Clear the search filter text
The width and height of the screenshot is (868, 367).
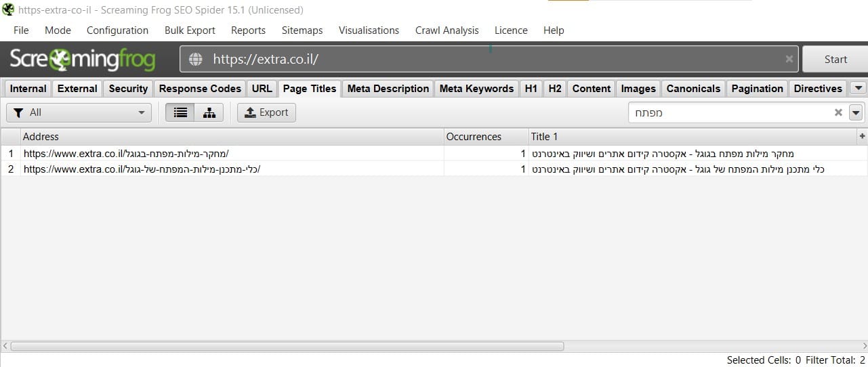point(838,112)
